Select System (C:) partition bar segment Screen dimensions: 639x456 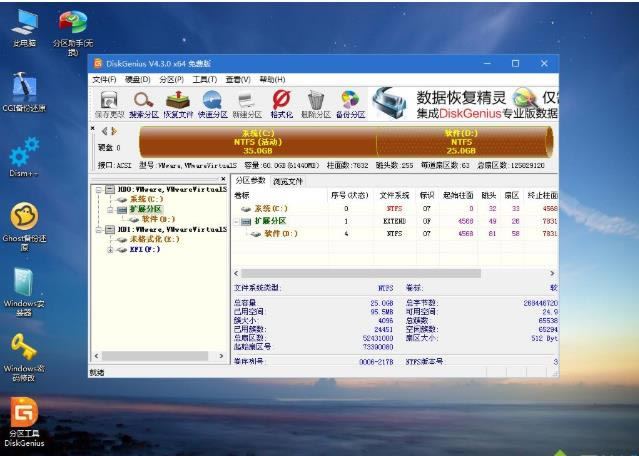tap(258, 142)
